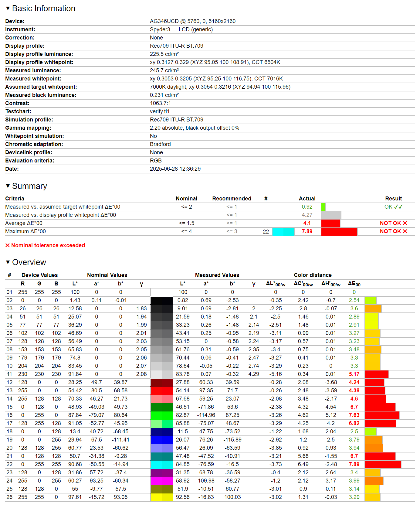Click the Nominal tolerance exceeded message

click(x=48, y=245)
